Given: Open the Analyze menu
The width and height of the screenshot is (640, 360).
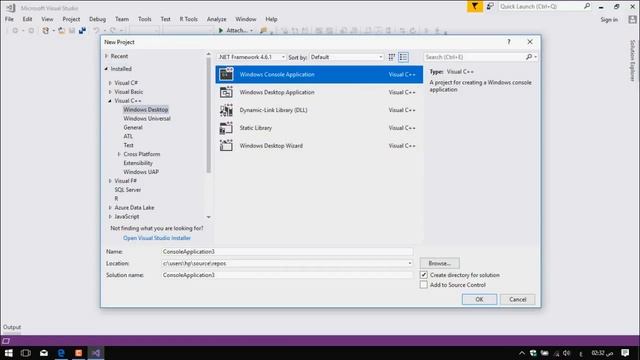Looking at the screenshot, I should (x=217, y=19).
